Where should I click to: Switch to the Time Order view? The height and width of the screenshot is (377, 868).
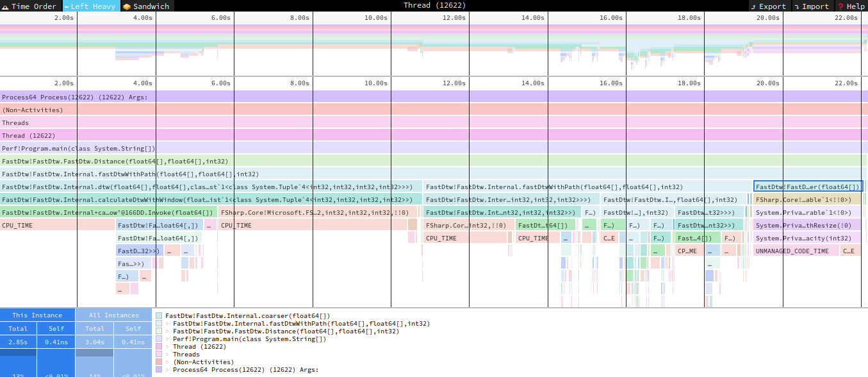(30, 6)
